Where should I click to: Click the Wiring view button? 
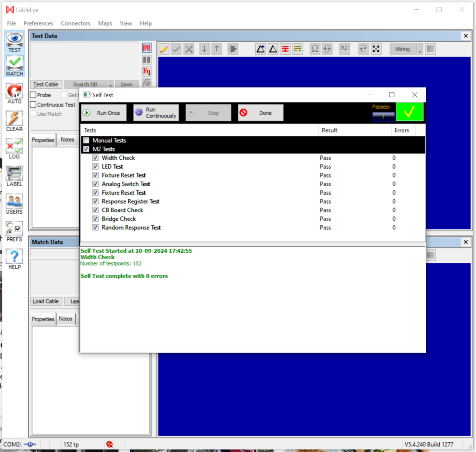point(403,49)
